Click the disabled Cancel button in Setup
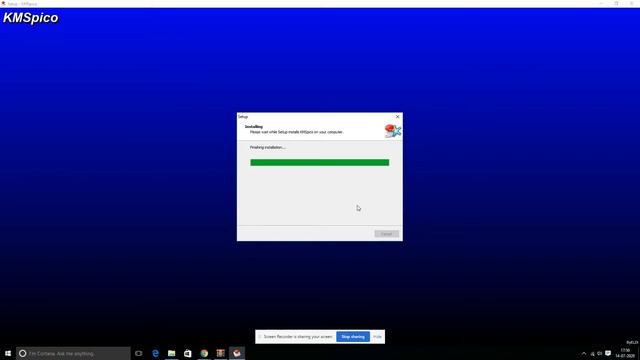Image resolution: width=640 pixels, height=360 pixels. 387,234
